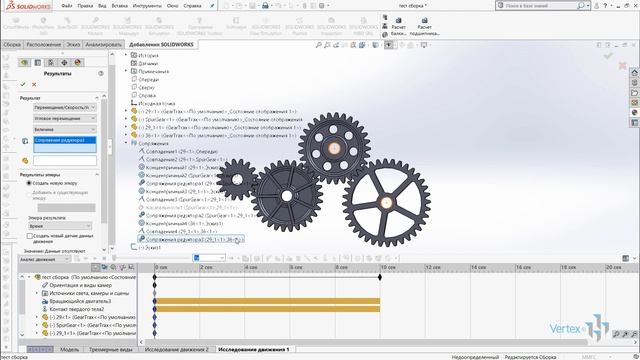640x360 pixels.
Task: Switch to the Сборка ribbon tab
Action: [12, 44]
